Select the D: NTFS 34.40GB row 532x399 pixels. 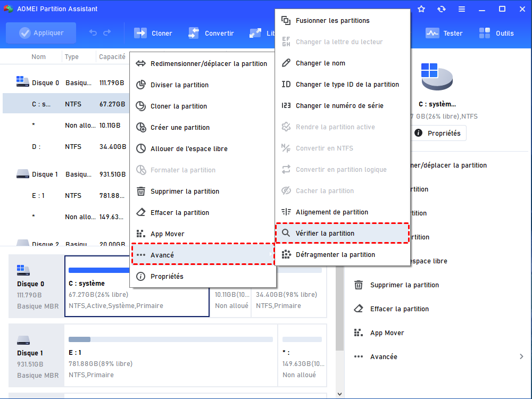click(x=66, y=147)
